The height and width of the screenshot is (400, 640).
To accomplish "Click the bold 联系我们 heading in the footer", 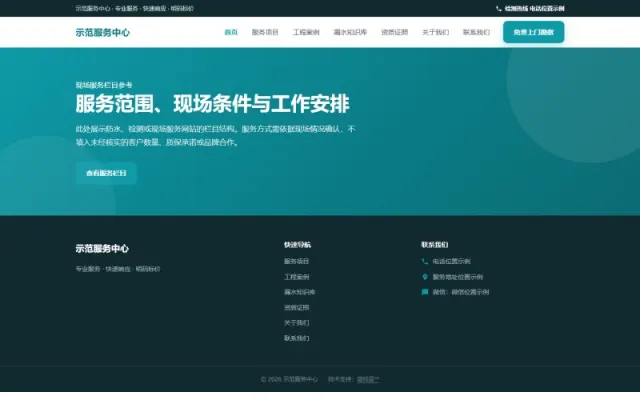I will 435,245.
